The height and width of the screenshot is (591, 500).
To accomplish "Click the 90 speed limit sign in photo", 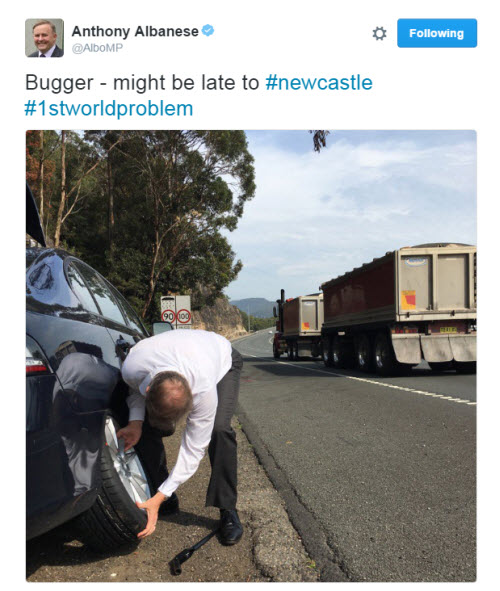I will [168, 316].
